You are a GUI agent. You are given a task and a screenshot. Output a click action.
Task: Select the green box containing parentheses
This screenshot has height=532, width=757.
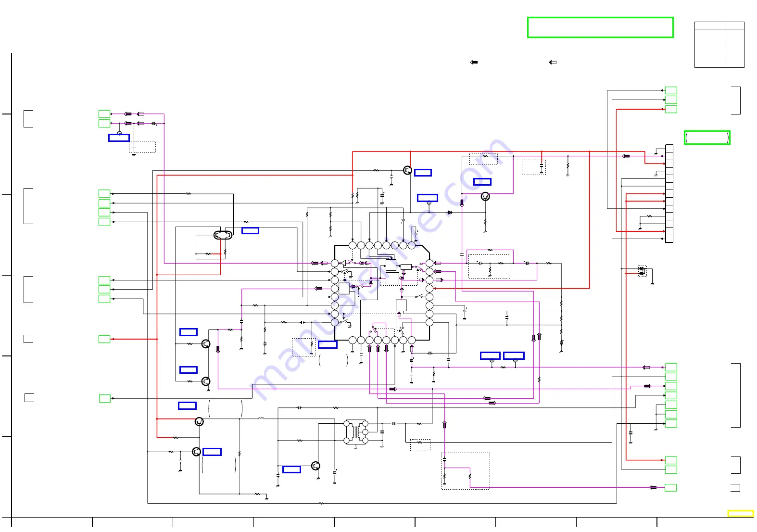pyautogui.click(x=707, y=138)
